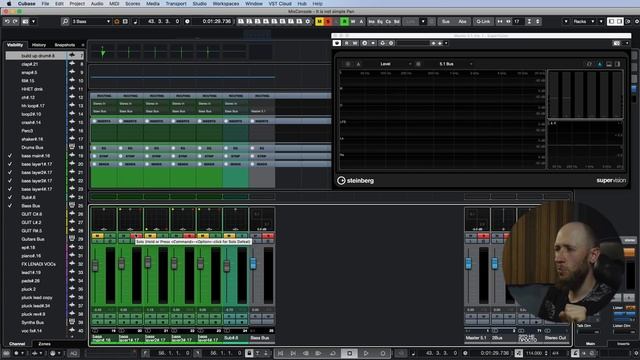Switch to the History tab
The height and width of the screenshot is (360, 640).
[x=39, y=45]
